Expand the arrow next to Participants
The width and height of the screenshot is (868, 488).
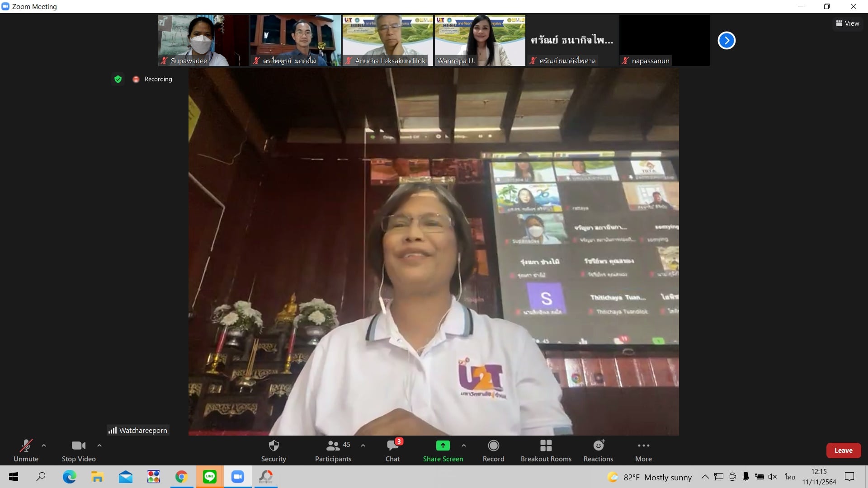click(x=363, y=446)
